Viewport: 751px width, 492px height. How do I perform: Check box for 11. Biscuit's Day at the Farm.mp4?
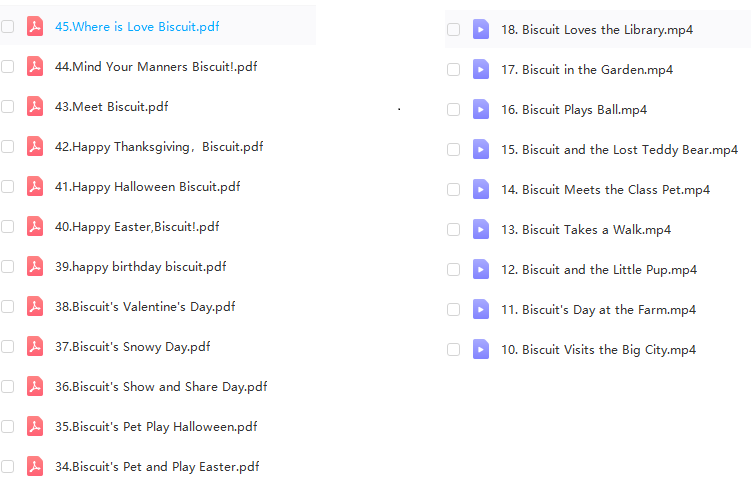tap(454, 309)
